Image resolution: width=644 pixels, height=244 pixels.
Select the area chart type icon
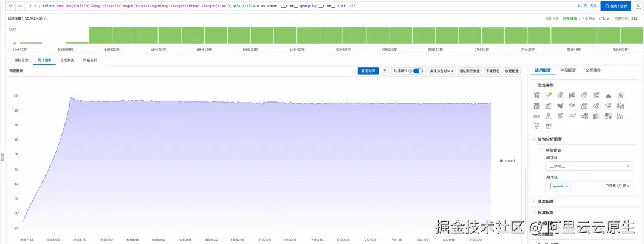click(x=572, y=95)
